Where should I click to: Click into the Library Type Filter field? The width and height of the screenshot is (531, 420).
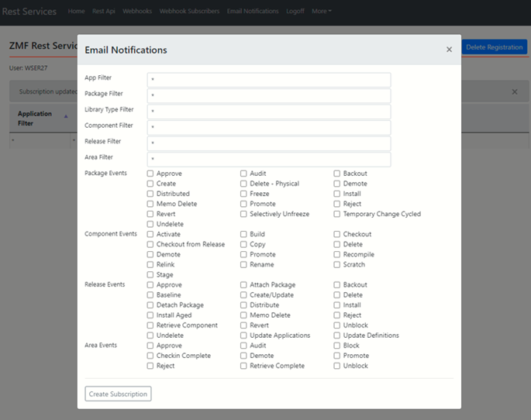pos(269,112)
